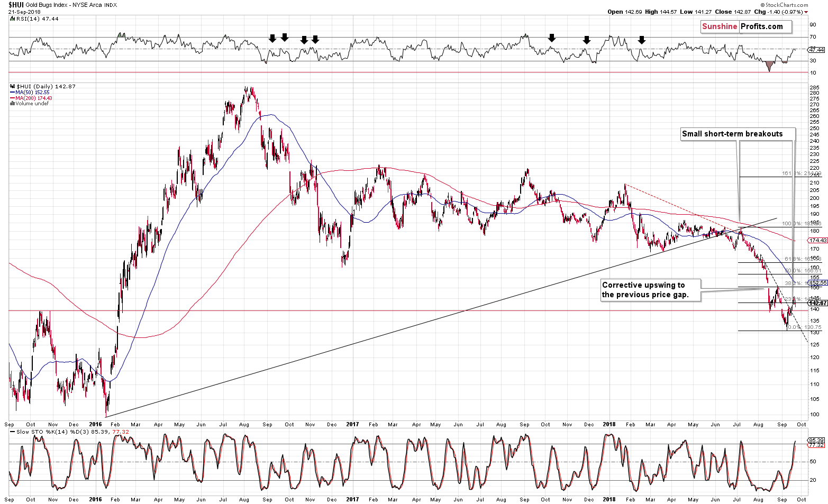This screenshot has width=828, height=504.
Task: Click the 'Volume undef' legend entry
Action: pos(30,104)
